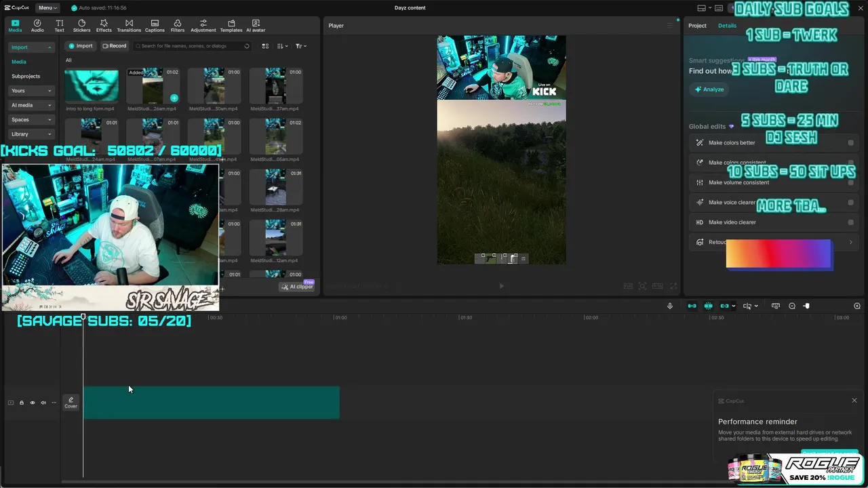Expand the AI media section
The height and width of the screenshot is (488, 868).
click(x=31, y=105)
